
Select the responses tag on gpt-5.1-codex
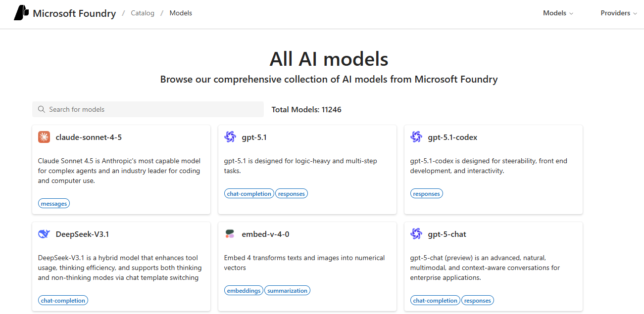(x=426, y=194)
